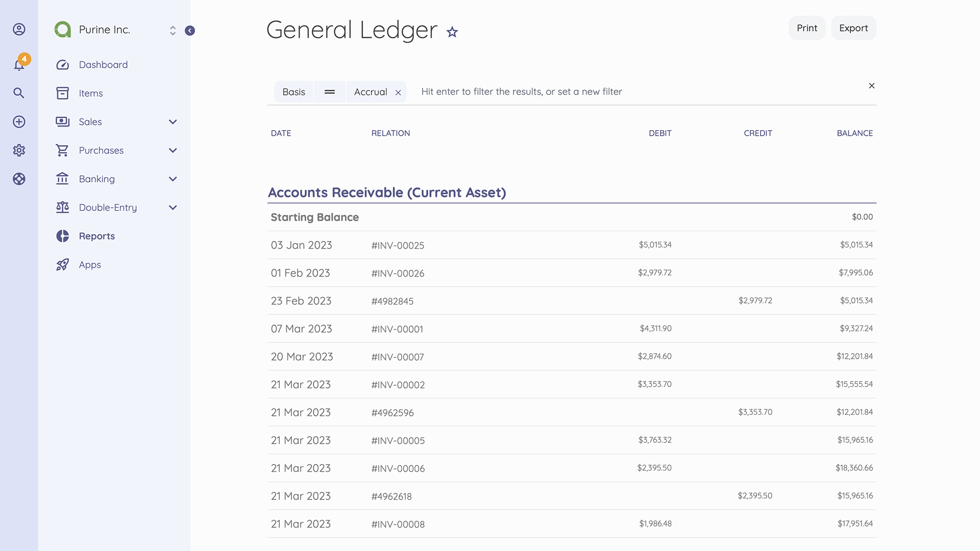
Task: Expand the Double-Entry section
Action: coord(173,207)
